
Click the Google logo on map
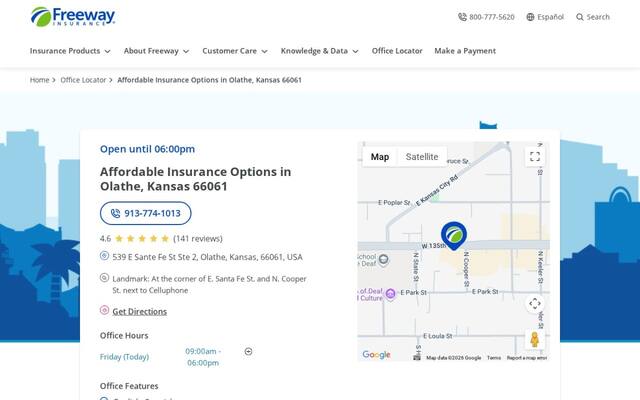[376, 355]
